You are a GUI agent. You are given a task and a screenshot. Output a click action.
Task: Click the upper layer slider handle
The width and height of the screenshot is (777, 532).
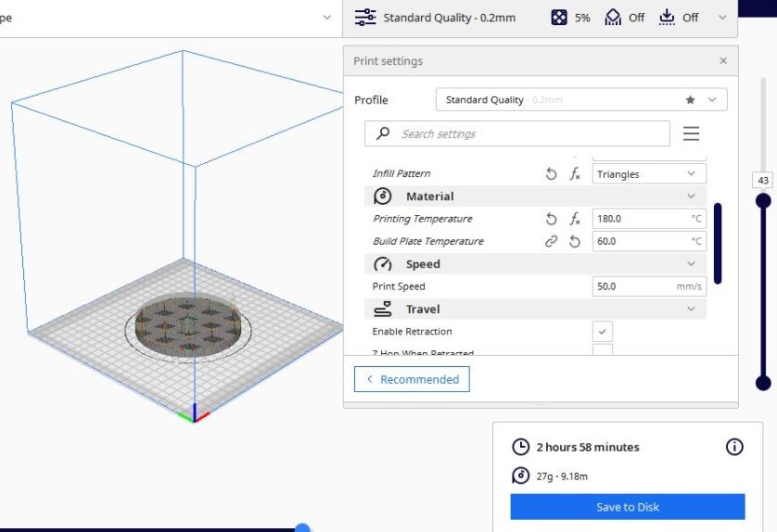763,200
